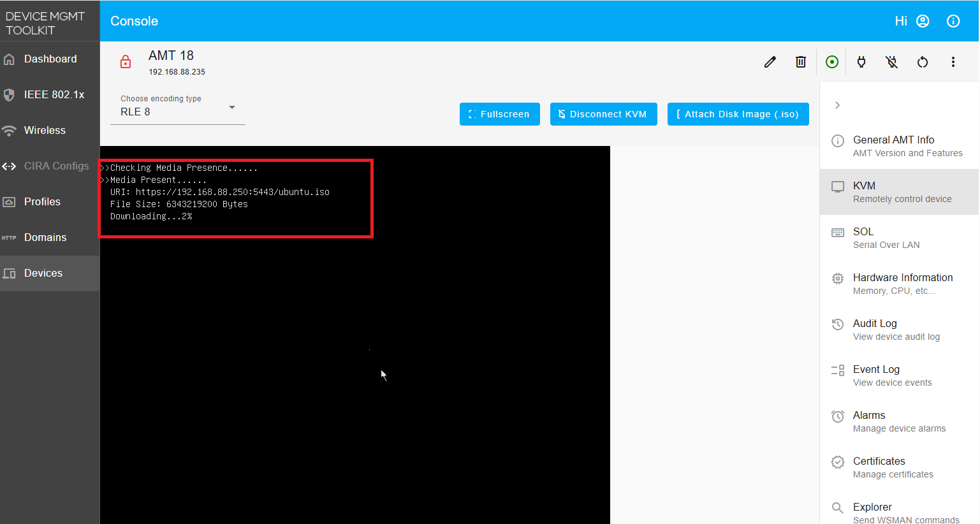The width and height of the screenshot is (980, 524).
Task: Collapse the right panel with chevron
Action: click(837, 105)
